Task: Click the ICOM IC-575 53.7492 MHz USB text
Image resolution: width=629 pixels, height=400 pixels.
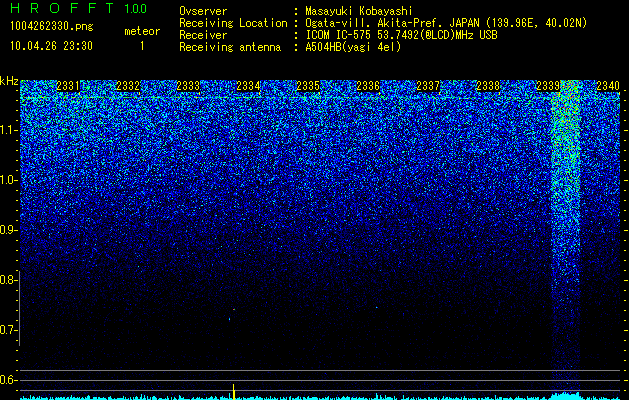Action: (x=401, y=35)
